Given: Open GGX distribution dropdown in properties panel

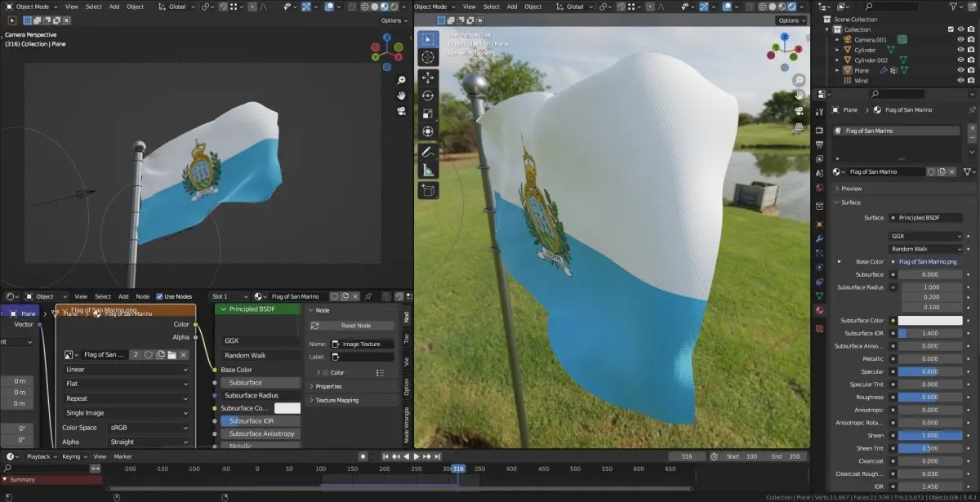Looking at the screenshot, I should pos(926,236).
